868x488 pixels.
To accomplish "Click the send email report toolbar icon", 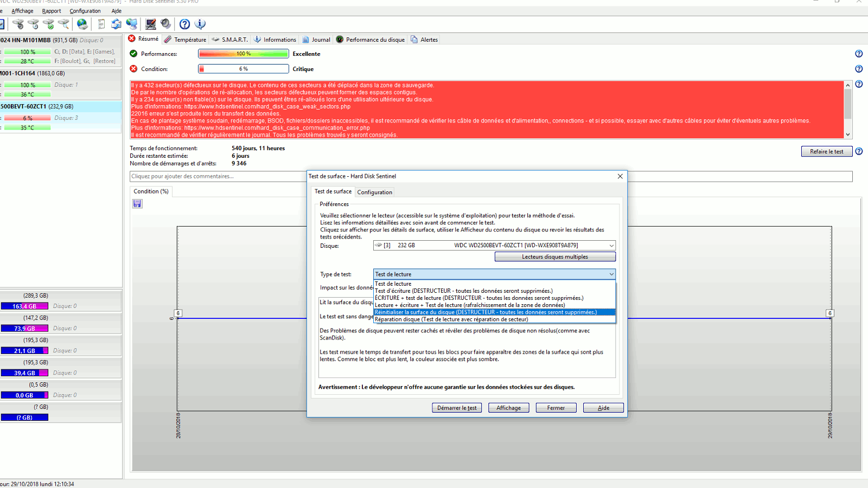I will 116,24.
